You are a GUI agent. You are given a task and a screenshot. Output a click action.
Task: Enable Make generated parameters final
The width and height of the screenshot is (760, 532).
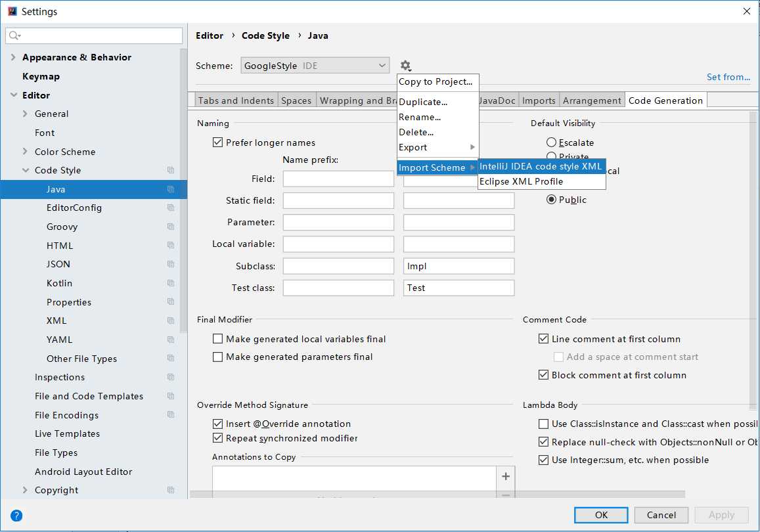coord(217,357)
